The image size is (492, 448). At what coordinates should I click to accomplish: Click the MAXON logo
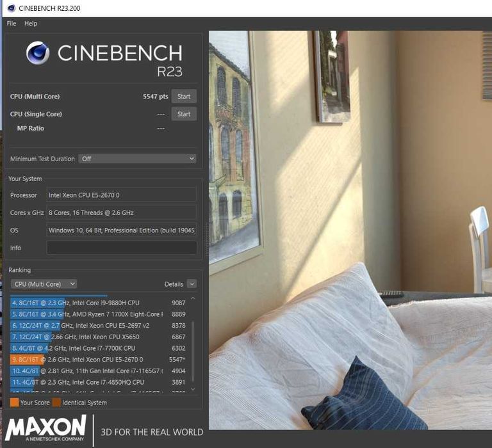click(46, 428)
